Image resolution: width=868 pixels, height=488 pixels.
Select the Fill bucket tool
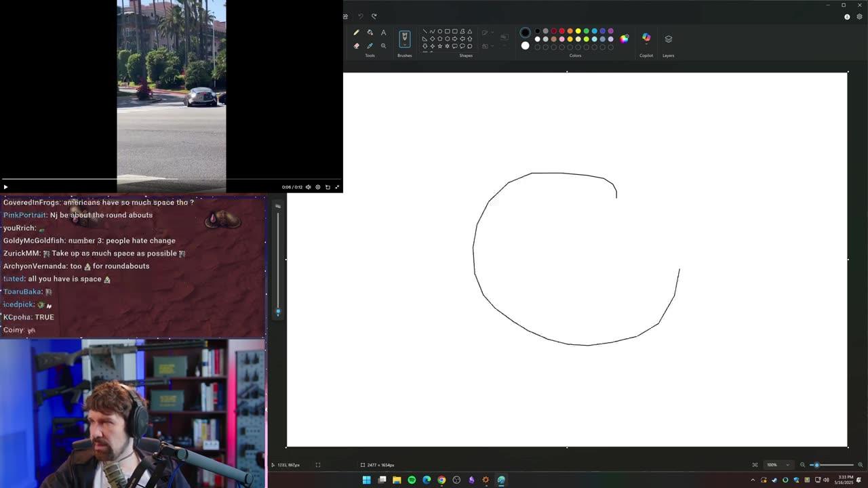pyautogui.click(x=370, y=33)
